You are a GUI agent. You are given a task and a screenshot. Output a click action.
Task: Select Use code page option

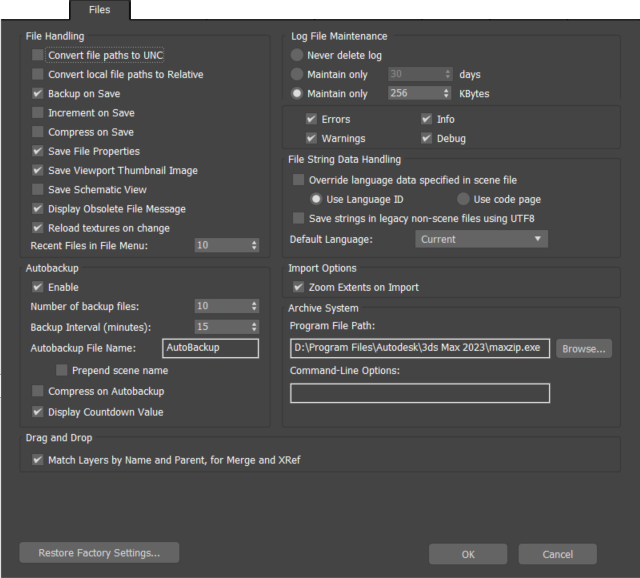click(463, 199)
